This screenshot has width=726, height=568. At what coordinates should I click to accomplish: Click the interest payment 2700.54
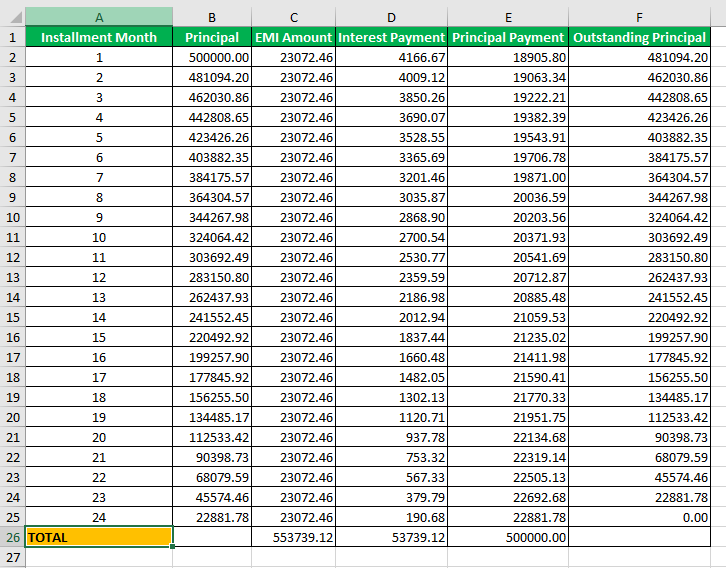coord(392,237)
